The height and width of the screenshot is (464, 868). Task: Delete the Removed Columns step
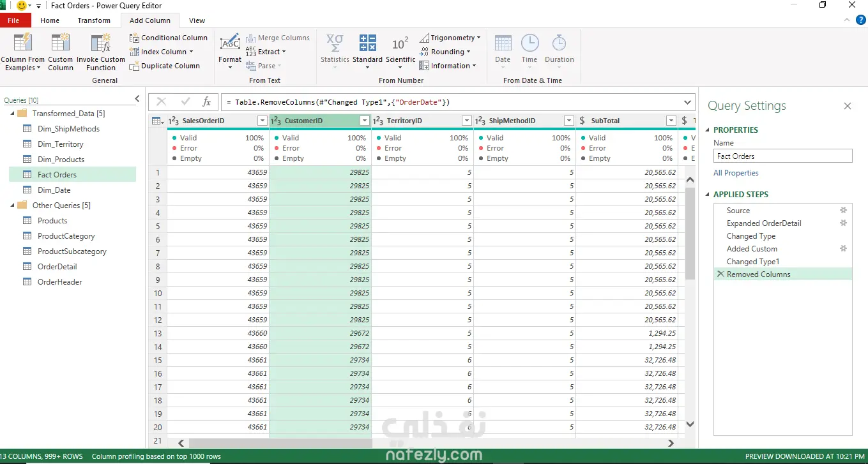(x=720, y=274)
